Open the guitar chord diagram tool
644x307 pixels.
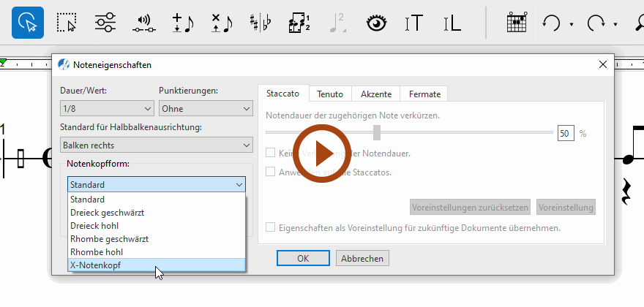click(x=517, y=23)
